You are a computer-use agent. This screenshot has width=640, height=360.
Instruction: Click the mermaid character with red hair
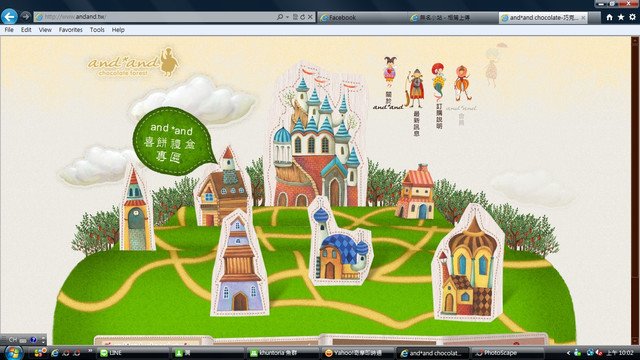click(x=438, y=82)
